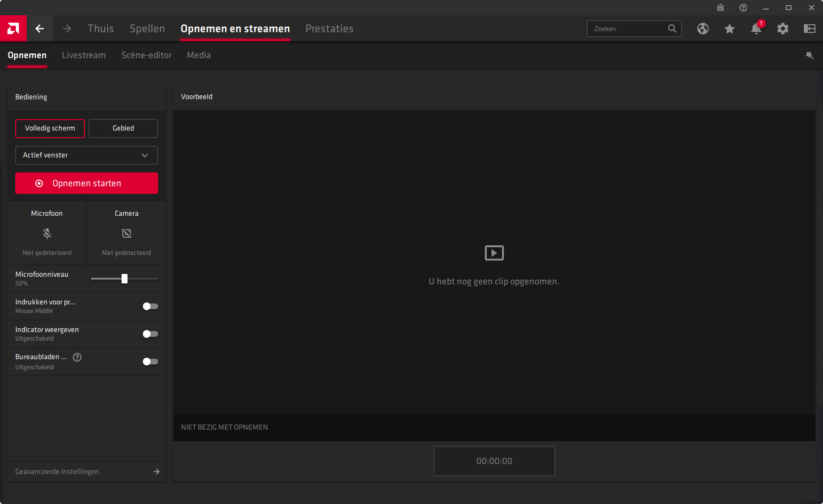Open Geavanceerde instellingen arrow
Screen dimensions: 823x504
tap(156, 472)
